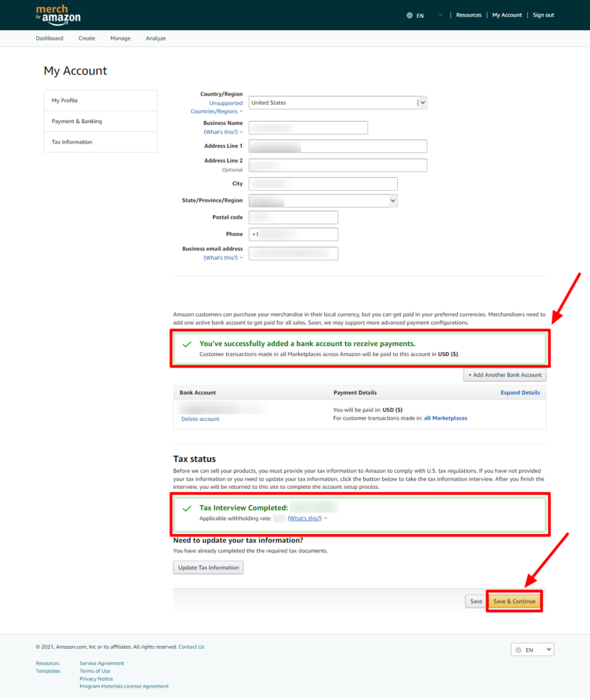Switch to the Manage tab
Screen dimensions: 590x700
(120, 38)
